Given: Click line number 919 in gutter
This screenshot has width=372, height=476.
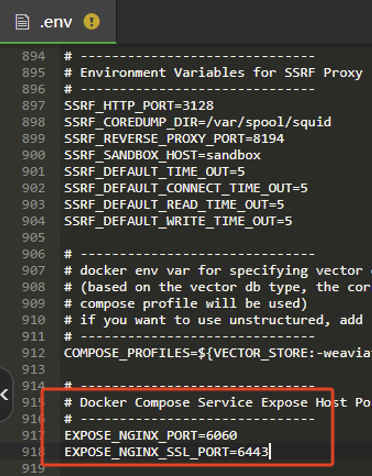Looking at the screenshot, I should [33, 468].
